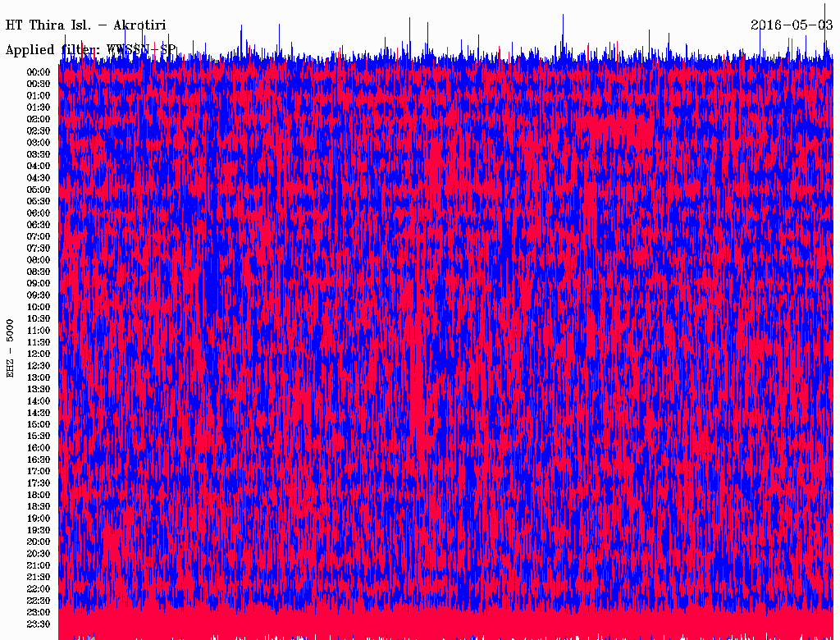
Task: Click the 11:00 time label
Action: coord(39,331)
